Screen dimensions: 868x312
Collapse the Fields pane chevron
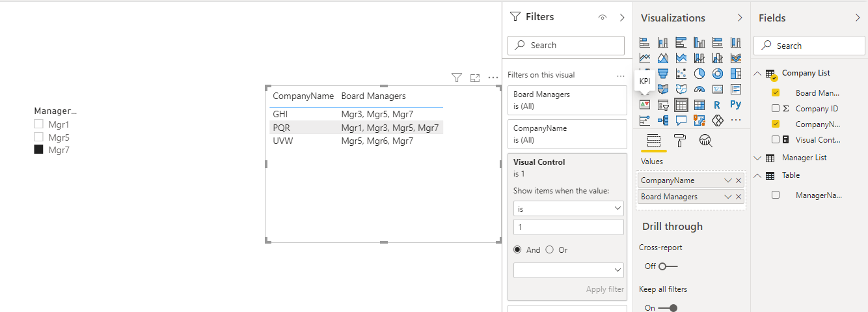tap(858, 18)
